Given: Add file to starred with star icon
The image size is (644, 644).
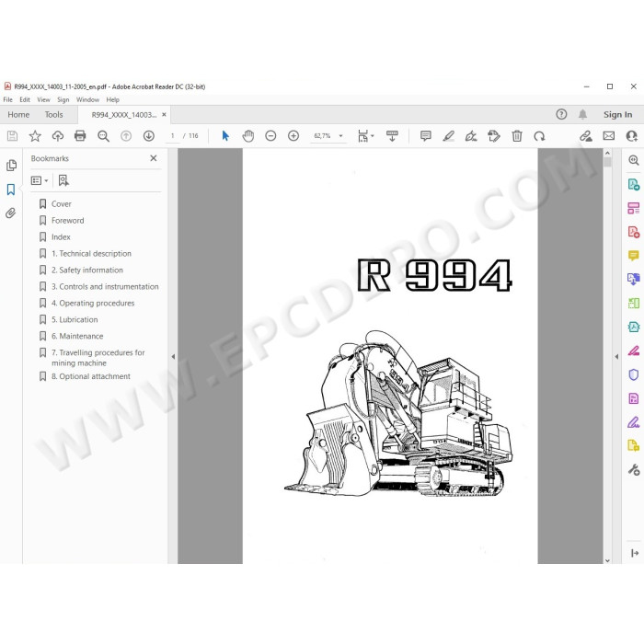Looking at the screenshot, I should pyautogui.click(x=35, y=136).
